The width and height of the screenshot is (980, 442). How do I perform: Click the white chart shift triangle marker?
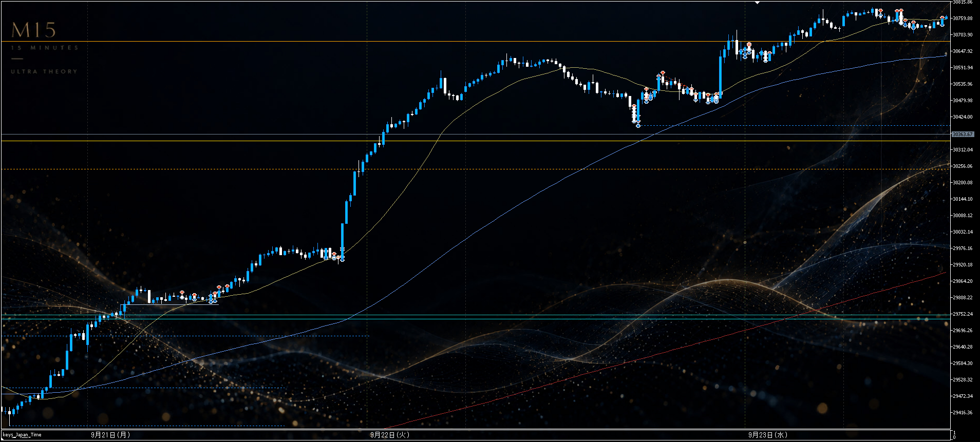click(x=757, y=3)
